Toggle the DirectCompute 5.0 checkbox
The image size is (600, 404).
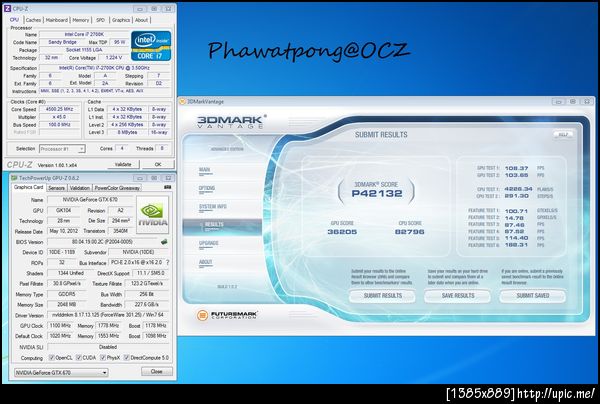pyautogui.click(x=127, y=358)
